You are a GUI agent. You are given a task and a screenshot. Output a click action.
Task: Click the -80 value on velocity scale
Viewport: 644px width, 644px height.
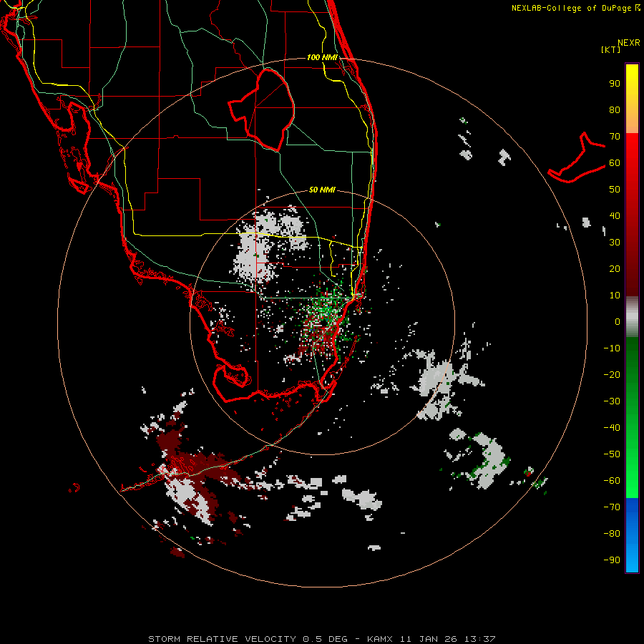point(612,534)
